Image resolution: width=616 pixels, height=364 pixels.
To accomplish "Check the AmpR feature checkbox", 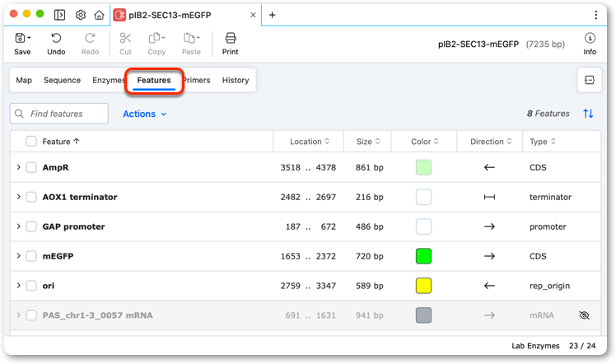I will pyautogui.click(x=31, y=167).
